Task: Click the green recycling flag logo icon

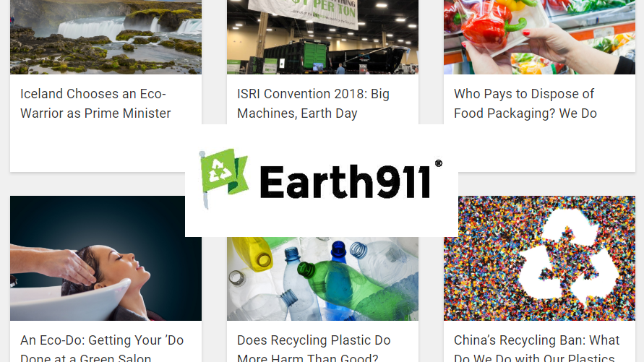Action: tap(224, 178)
